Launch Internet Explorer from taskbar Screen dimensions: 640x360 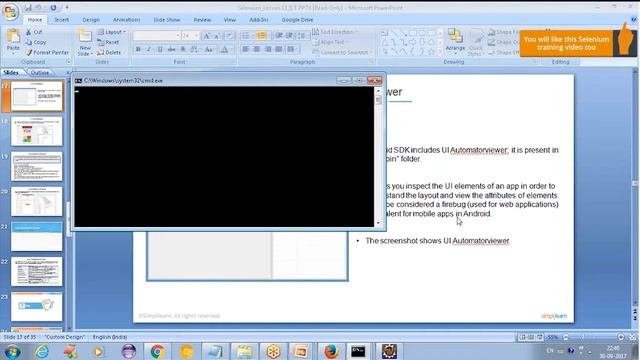42,351
